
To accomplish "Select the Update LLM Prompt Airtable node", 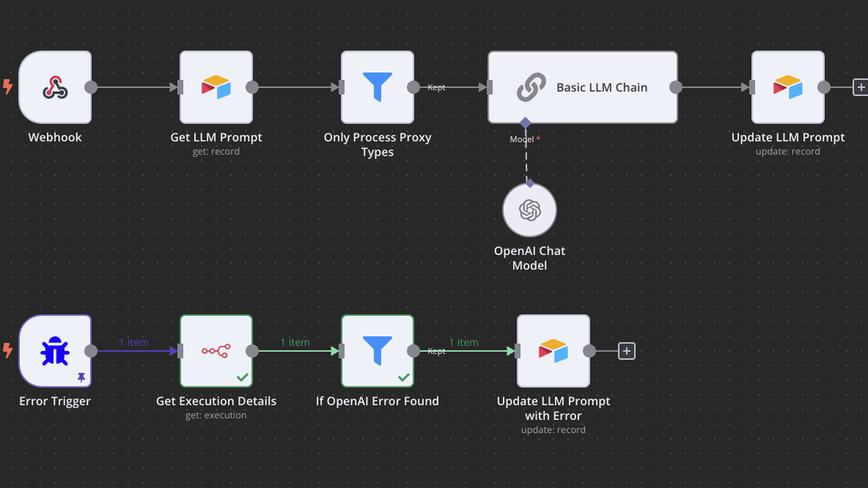I will [788, 87].
